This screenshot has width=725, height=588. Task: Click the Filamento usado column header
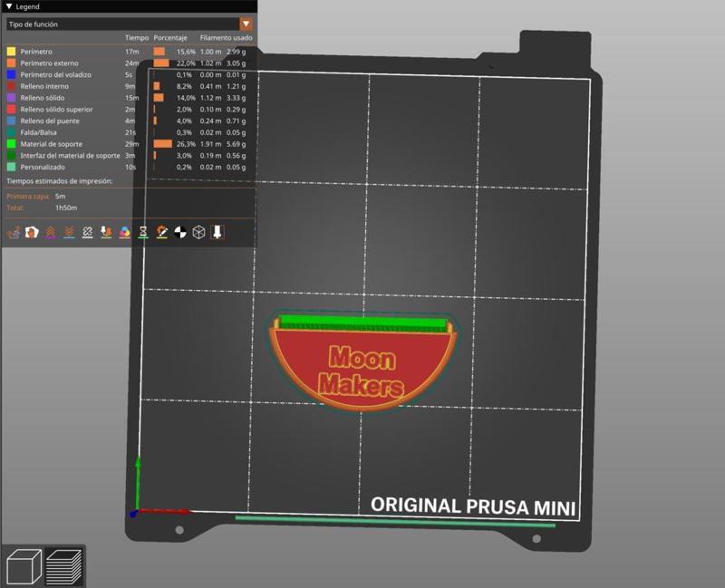[x=226, y=37]
